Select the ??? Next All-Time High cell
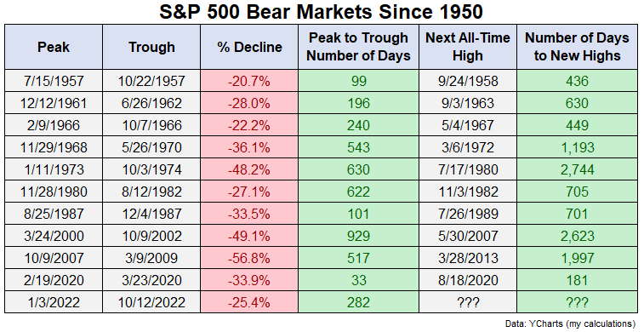The height and width of the screenshot is (332, 644). click(x=468, y=302)
